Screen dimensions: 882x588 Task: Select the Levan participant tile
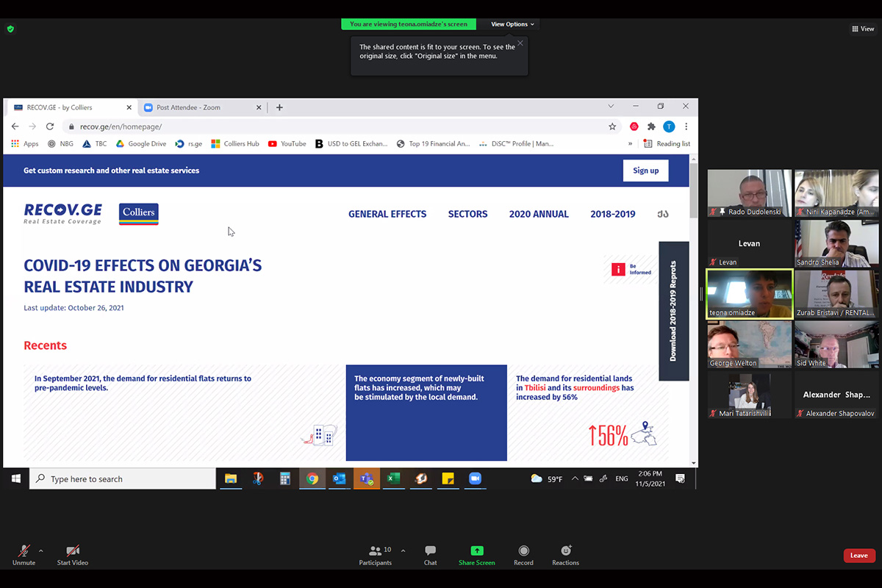(x=750, y=243)
